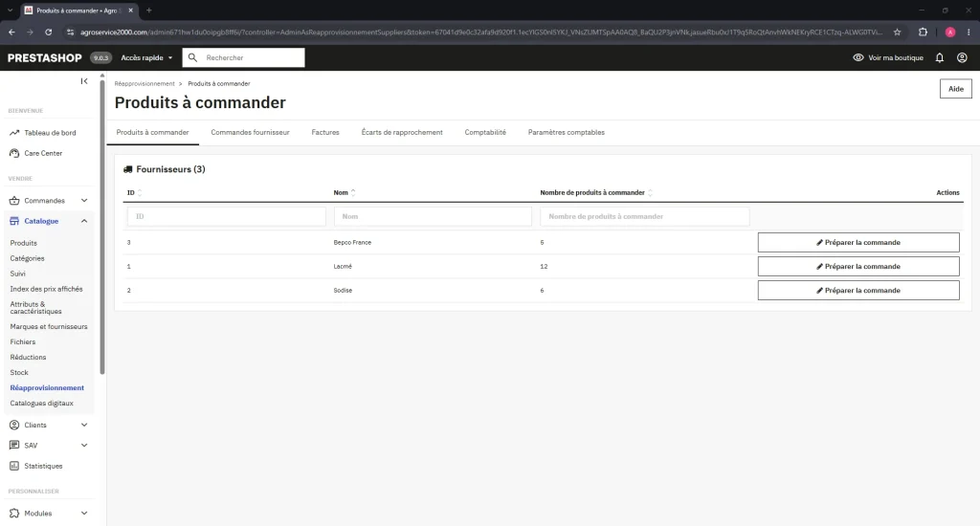Image resolution: width=980 pixels, height=526 pixels.
Task: Open Attributs & caractéristiques menu item
Action: point(35,307)
